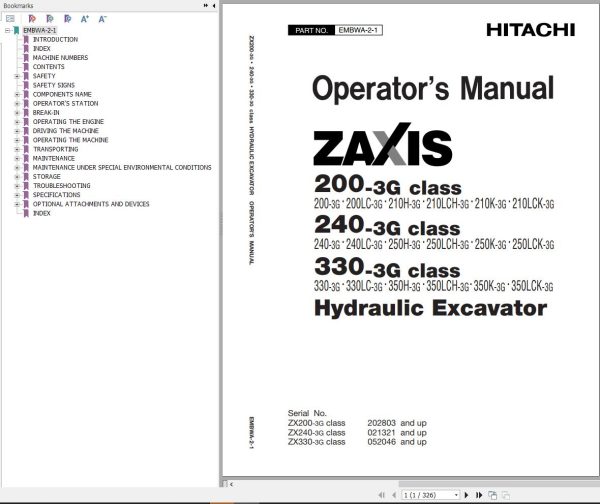
Task: Open the TRANSPORTING bookmark
Action: pos(55,149)
